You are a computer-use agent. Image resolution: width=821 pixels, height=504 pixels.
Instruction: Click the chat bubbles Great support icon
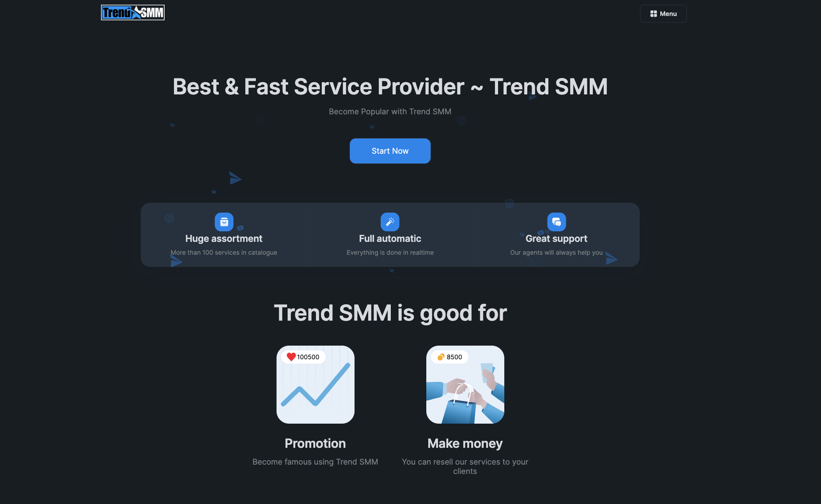(x=557, y=222)
